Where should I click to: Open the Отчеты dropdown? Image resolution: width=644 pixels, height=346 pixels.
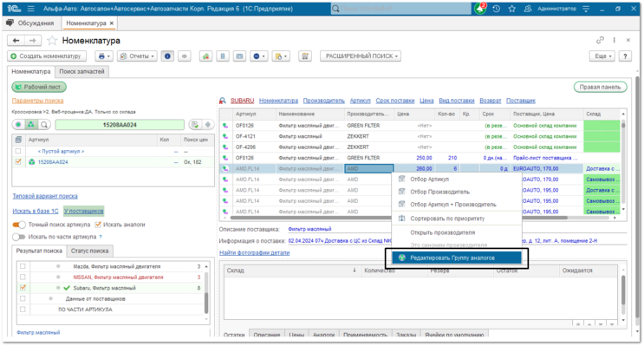tap(137, 55)
